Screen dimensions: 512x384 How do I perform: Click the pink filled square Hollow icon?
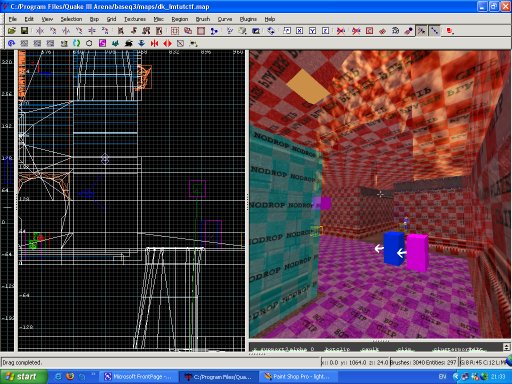pyautogui.click(x=201, y=31)
